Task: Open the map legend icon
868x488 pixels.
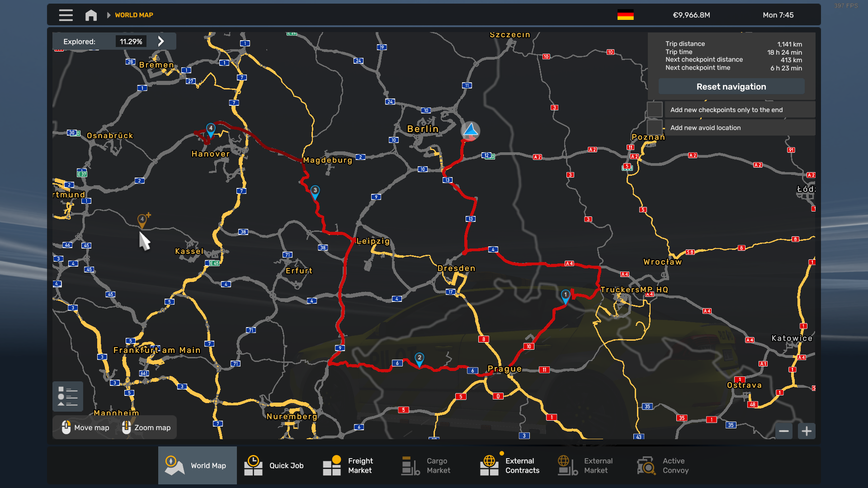Action: (68, 396)
